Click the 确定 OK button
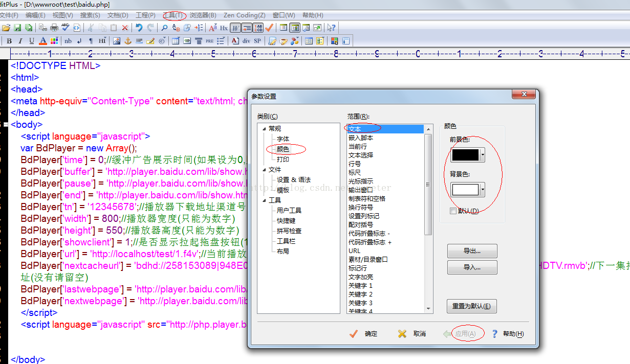The image size is (630, 364). tap(363, 334)
